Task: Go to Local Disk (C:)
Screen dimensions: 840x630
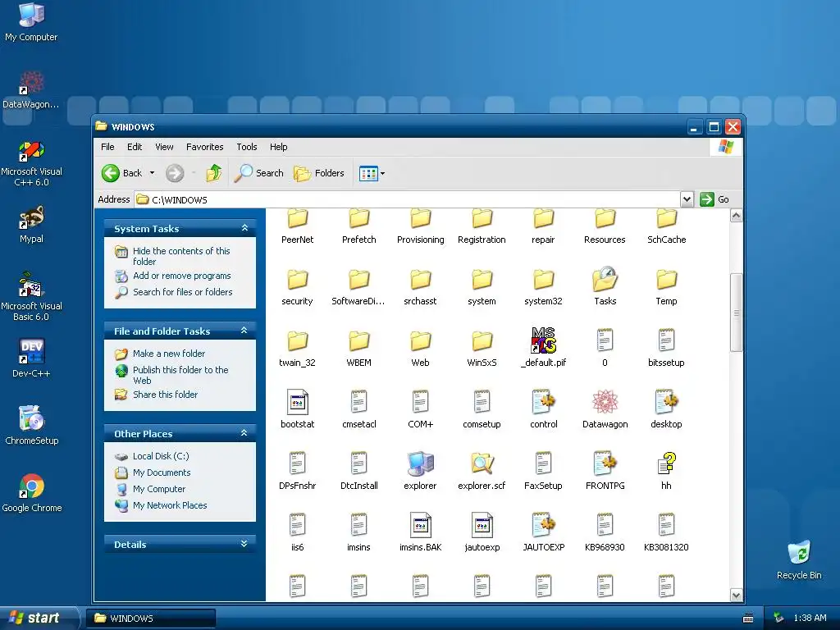Action: 161,456
